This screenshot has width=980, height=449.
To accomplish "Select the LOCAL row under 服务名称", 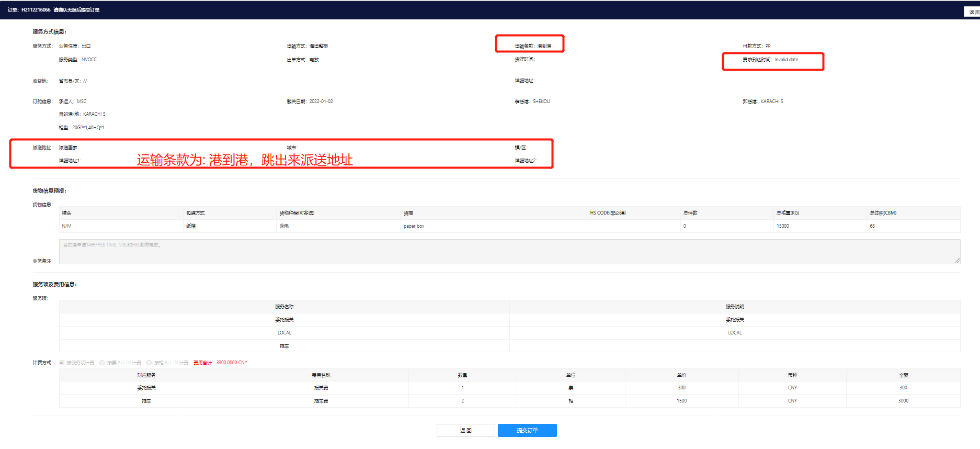I will click(284, 333).
